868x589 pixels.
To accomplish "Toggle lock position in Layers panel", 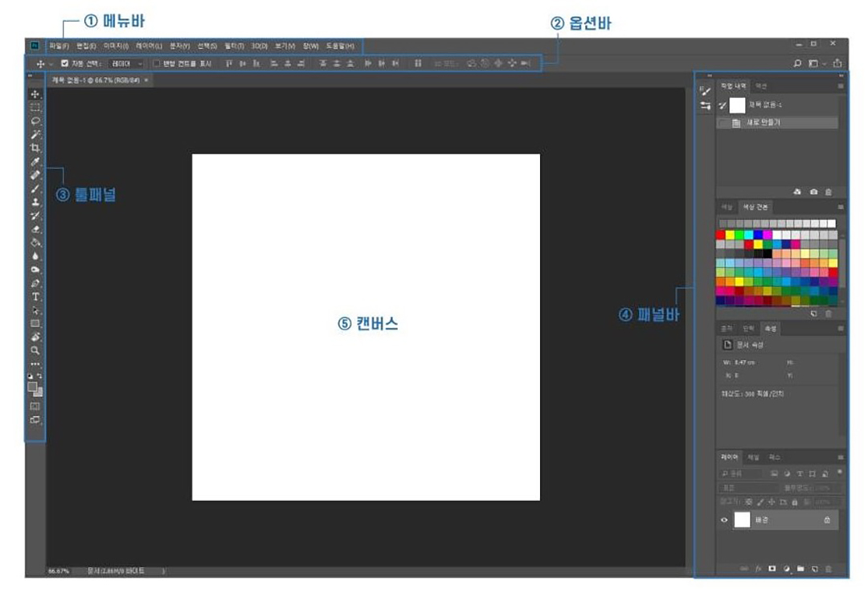I will (x=772, y=502).
